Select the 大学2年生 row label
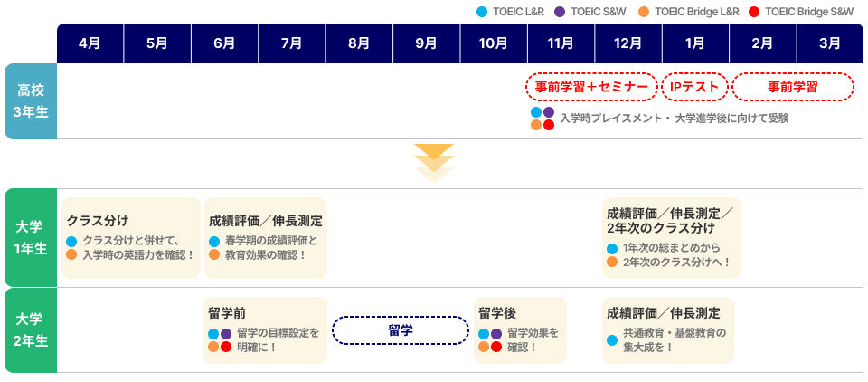 (x=31, y=329)
